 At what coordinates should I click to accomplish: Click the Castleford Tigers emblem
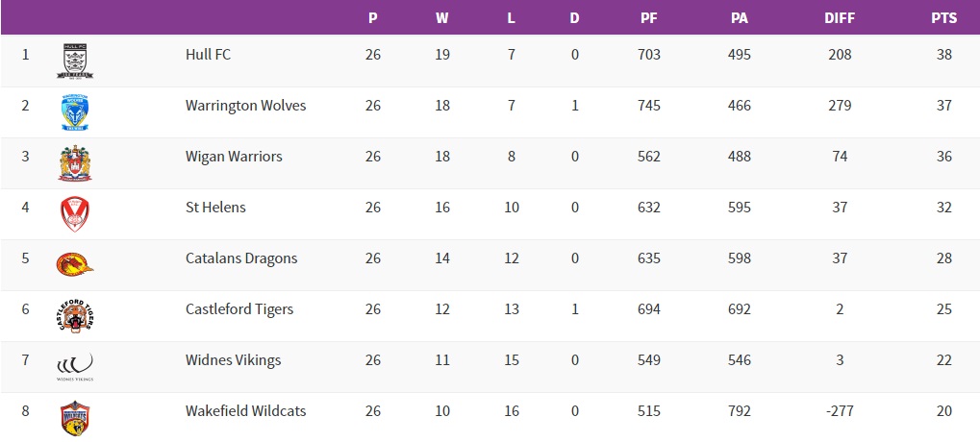[75, 314]
